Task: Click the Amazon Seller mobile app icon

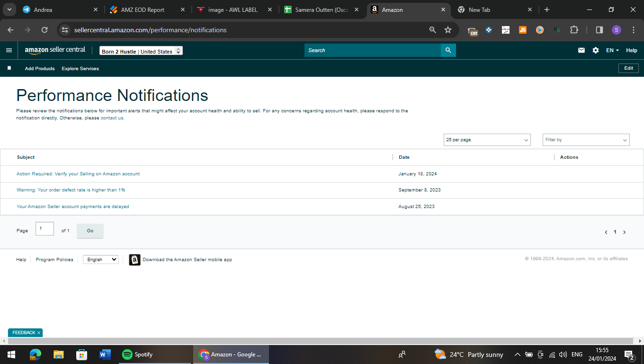Action: [135, 260]
